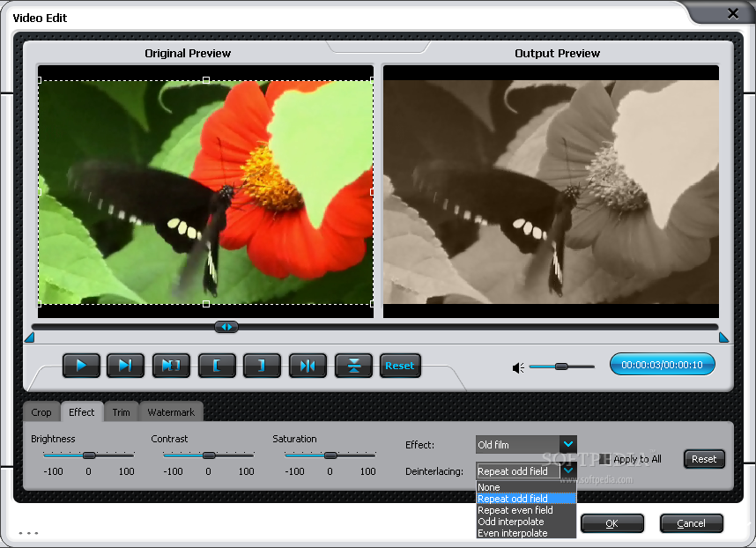The image size is (756, 548).
Task: Close the Video Edit window
Action: [x=733, y=13]
